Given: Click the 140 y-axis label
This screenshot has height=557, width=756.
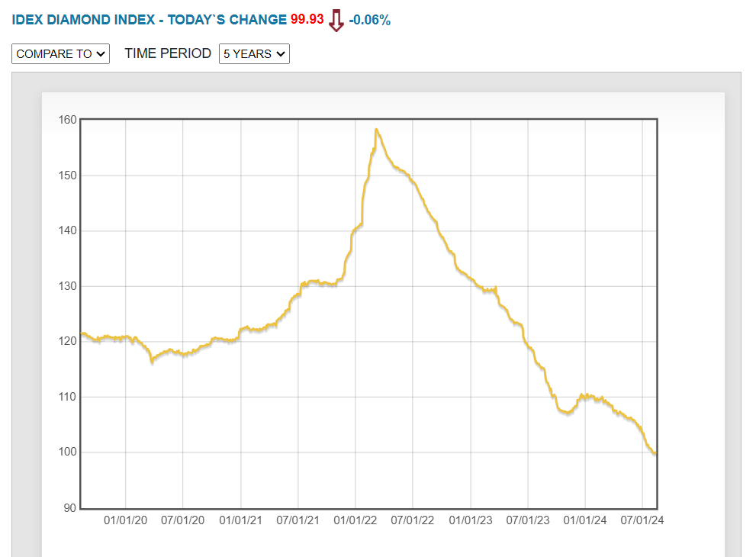Looking at the screenshot, I should tap(67, 230).
